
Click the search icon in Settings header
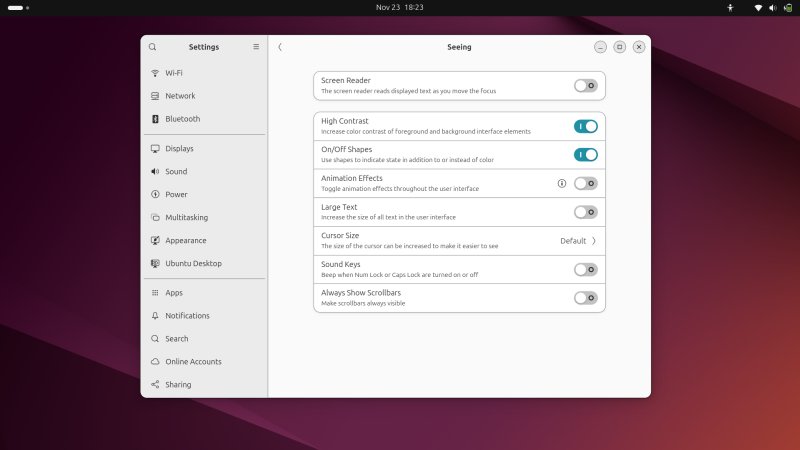click(153, 47)
